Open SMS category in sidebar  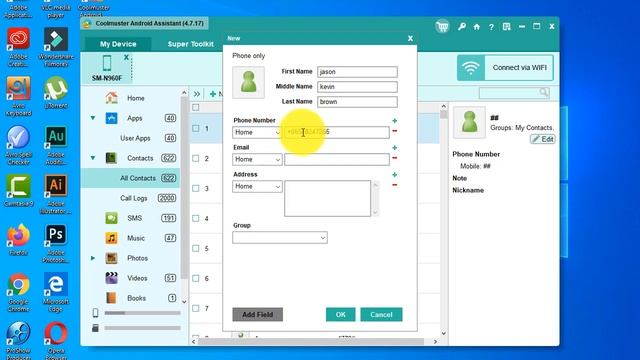[134, 218]
